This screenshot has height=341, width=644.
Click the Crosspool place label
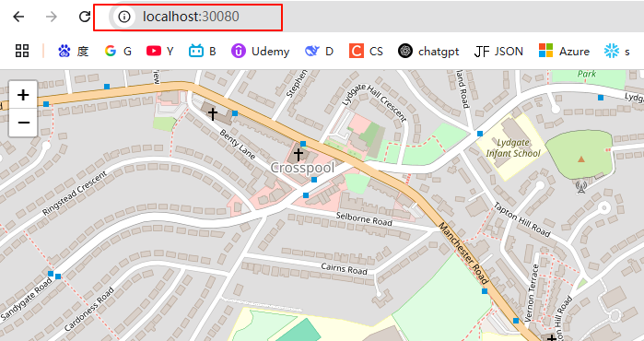click(x=303, y=168)
